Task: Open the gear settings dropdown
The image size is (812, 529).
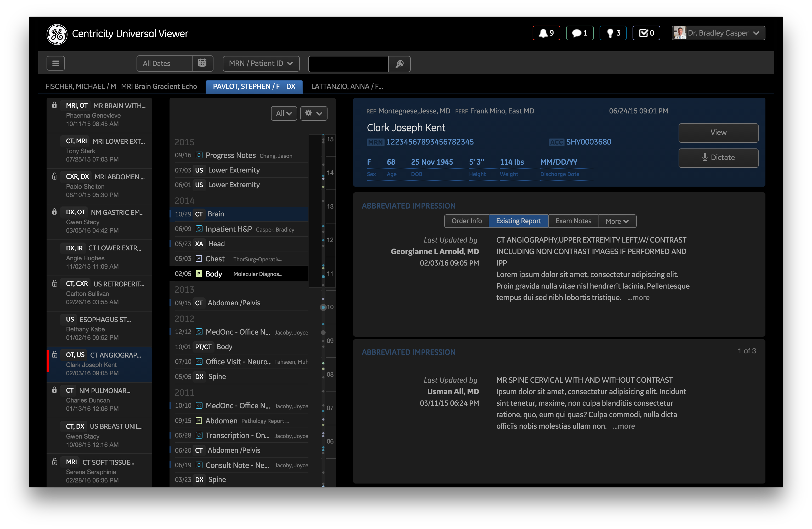Action: pos(314,113)
